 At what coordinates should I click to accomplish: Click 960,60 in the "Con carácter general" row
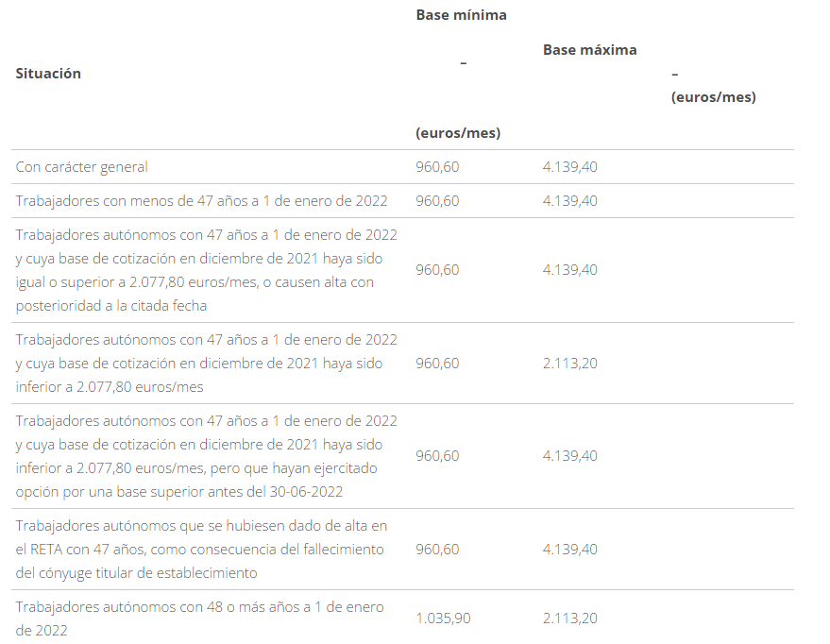(437, 167)
